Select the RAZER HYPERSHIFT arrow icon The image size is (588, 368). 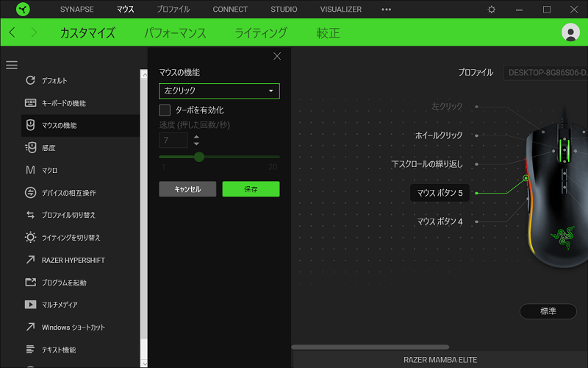(x=30, y=260)
